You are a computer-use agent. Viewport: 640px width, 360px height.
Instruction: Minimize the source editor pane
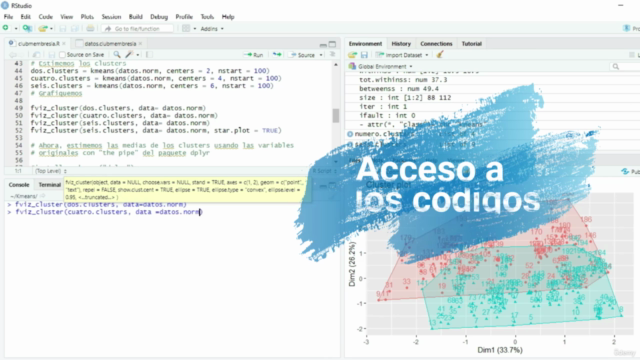[323, 44]
